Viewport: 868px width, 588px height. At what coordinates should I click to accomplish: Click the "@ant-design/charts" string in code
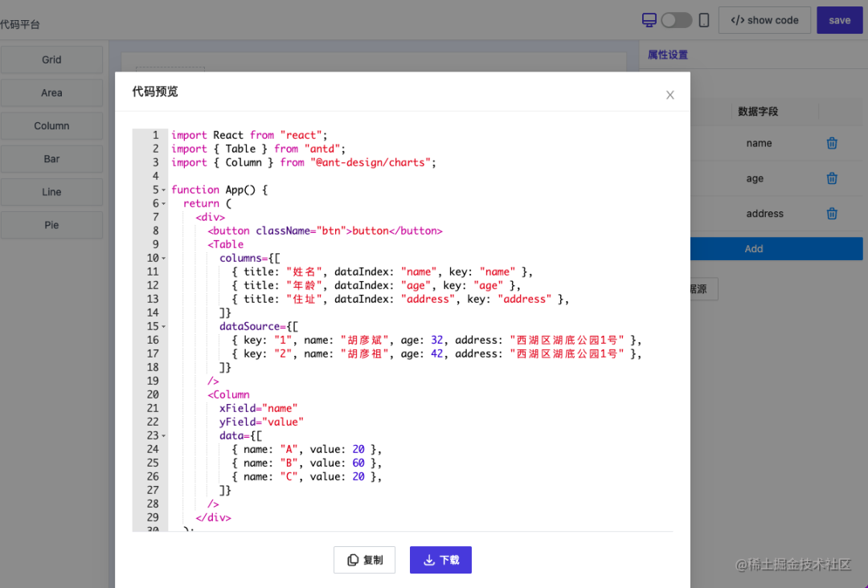371,162
